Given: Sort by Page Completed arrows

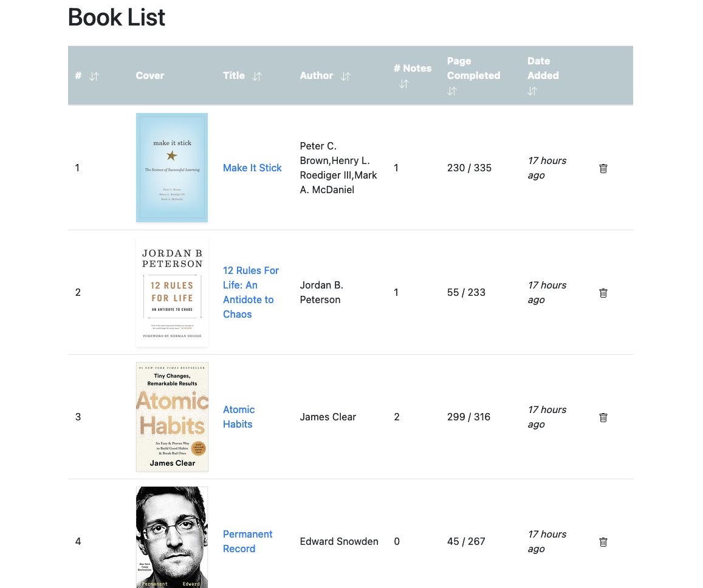Looking at the screenshot, I should (452, 92).
